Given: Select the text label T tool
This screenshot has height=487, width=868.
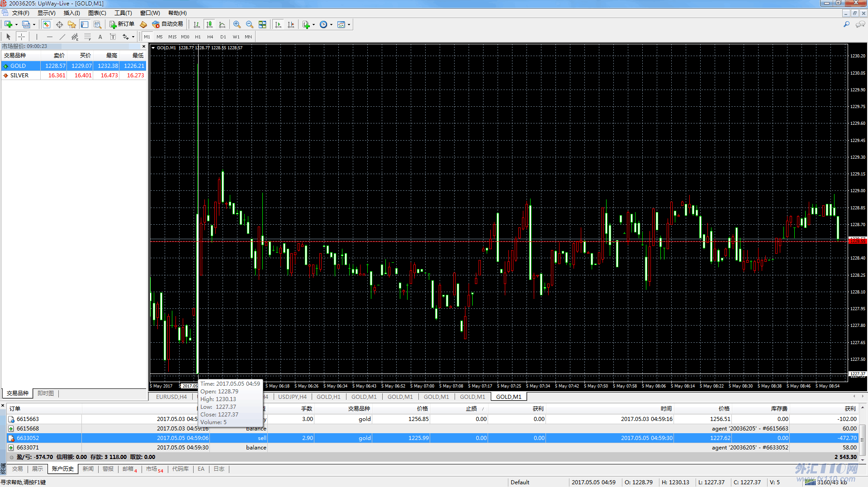Looking at the screenshot, I should tap(113, 37).
